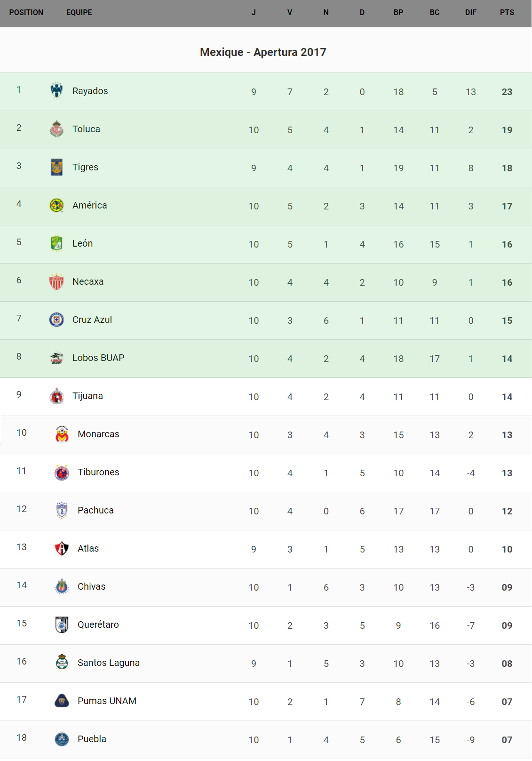Open the Santos Laguna team link
This screenshot has height=761, width=532.
108,663
